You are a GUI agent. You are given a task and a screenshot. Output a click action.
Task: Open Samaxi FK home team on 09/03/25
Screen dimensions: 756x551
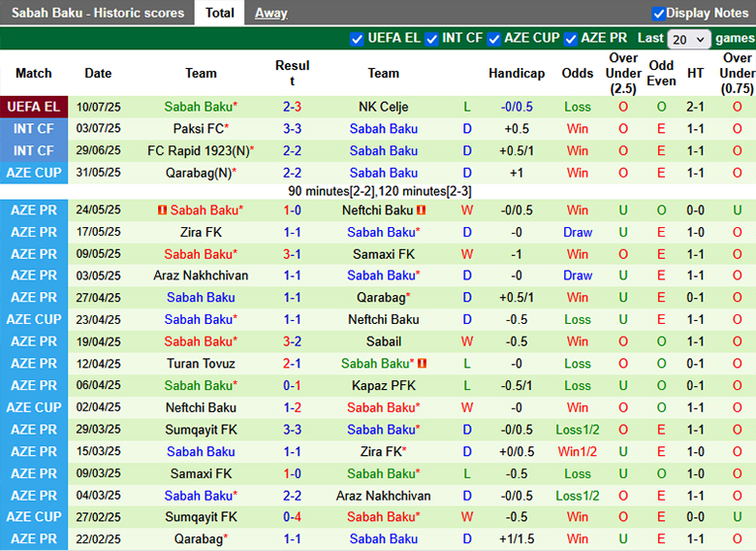(201, 473)
